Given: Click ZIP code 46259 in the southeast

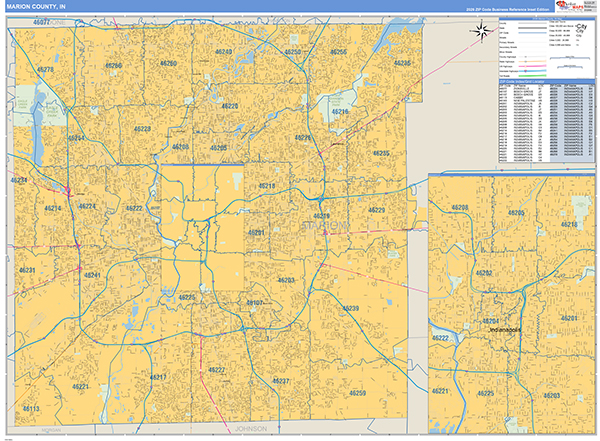Looking at the screenshot, I should point(357,393).
